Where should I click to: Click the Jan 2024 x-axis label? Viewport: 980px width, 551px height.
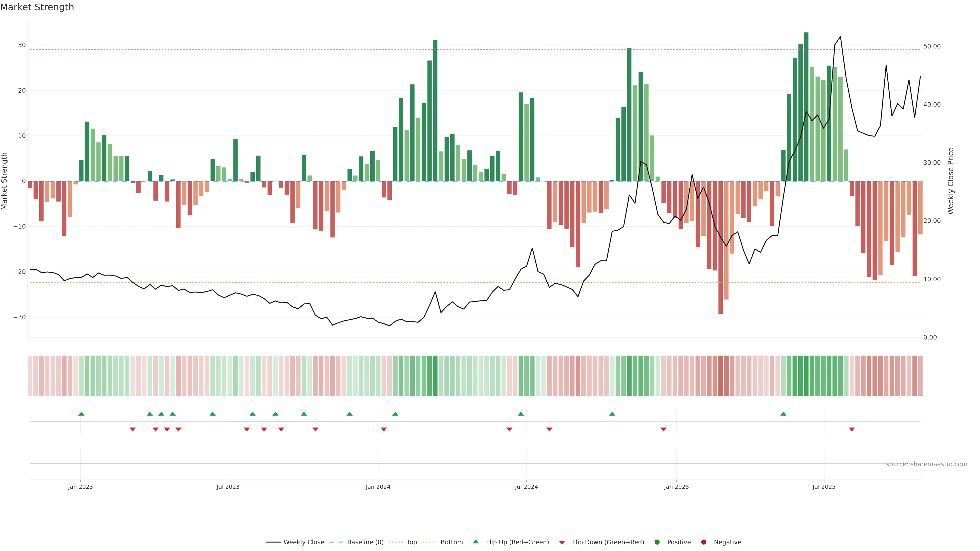point(378,487)
